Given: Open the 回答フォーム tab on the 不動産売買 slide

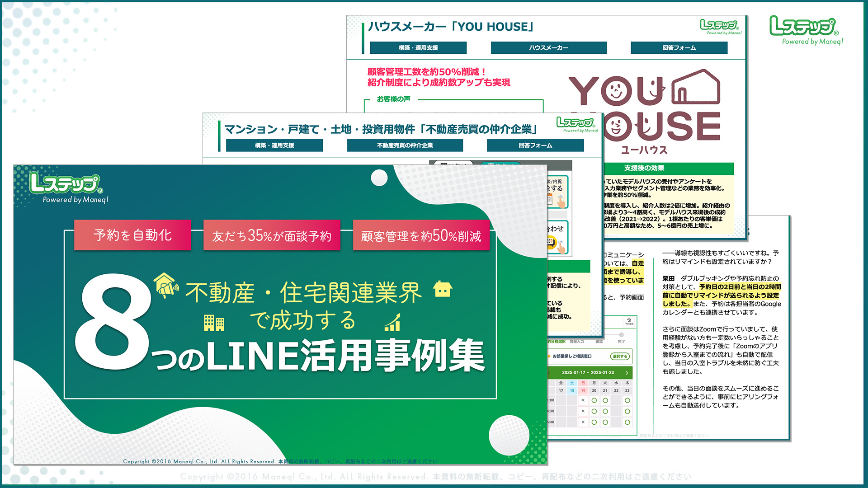Looking at the screenshot, I should pos(535,145).
